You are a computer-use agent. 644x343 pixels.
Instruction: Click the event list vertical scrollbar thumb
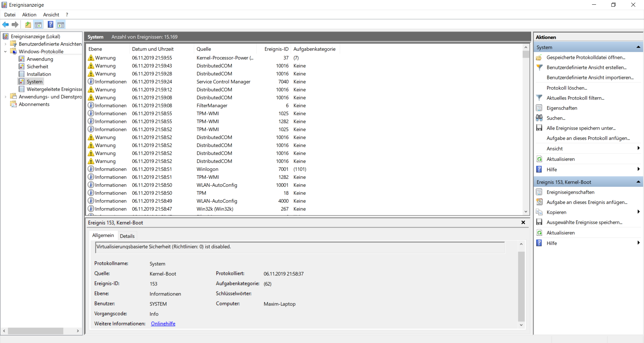pos(526,54)
